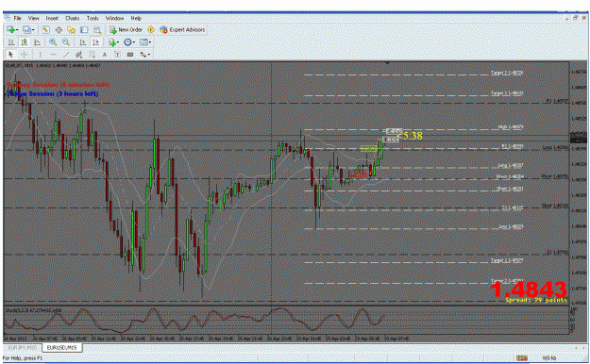Select the Cursor arrow tool
The width and height of the screenshot is (590, 364).
pos(10,55)
